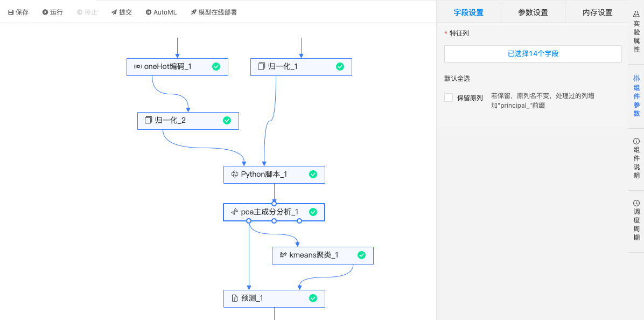Click the 预测_1 node file icon
The height and width of the screenshot is (320, 644).
click(235, 298)
